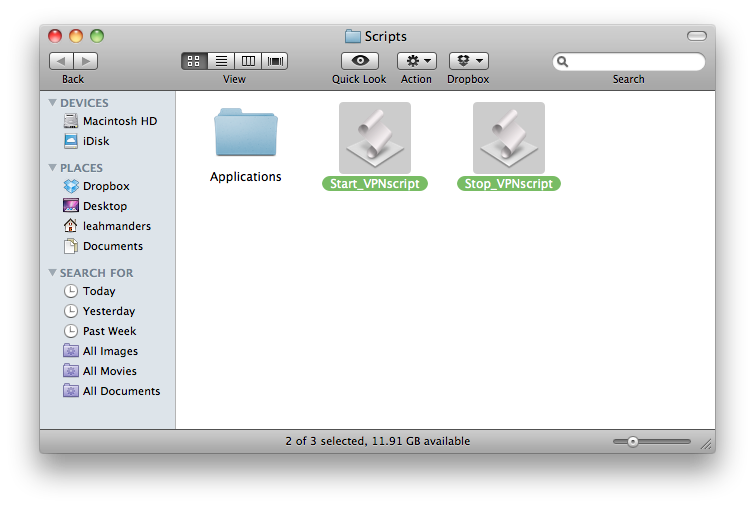
Task: Click the Quick Look eye button
Action: 359,61
